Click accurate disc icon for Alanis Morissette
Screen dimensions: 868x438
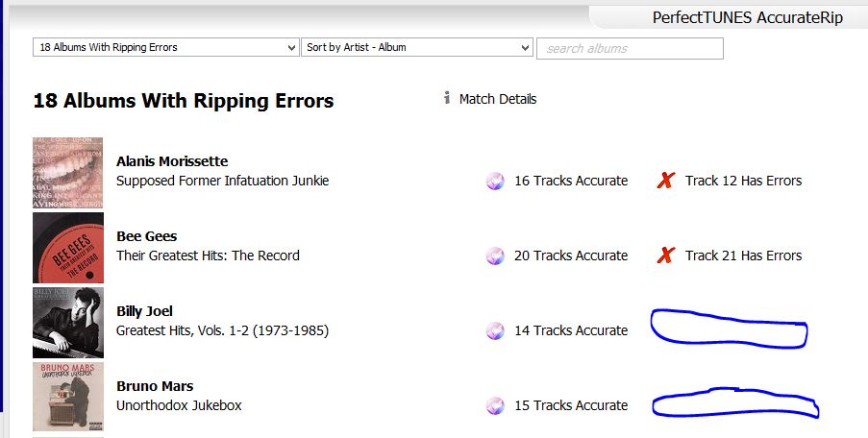pos(495,181)
